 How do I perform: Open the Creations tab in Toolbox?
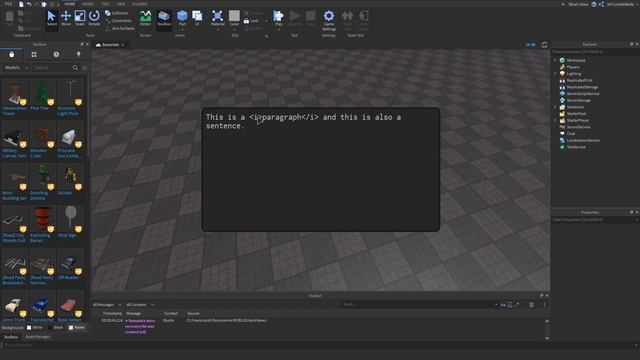(78, 54)
